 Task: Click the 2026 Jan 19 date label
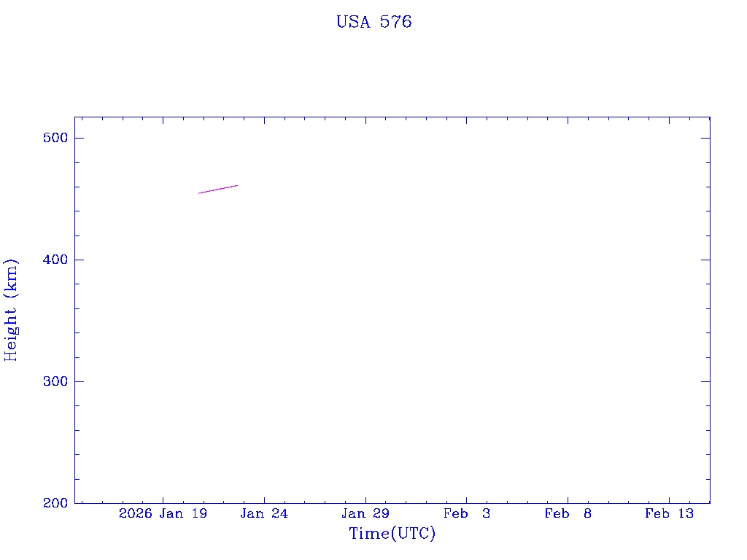click(163, 514)
